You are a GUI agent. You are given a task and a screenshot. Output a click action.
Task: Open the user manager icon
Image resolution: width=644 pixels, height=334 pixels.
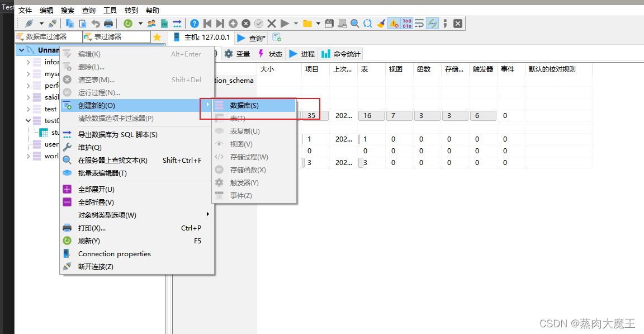point(151,23)
